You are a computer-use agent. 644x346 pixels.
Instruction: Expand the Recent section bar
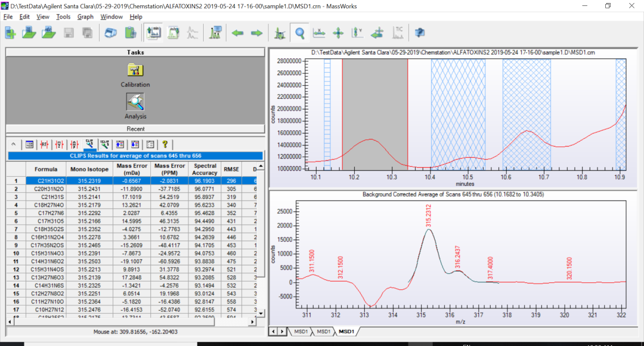pos(135,129)
